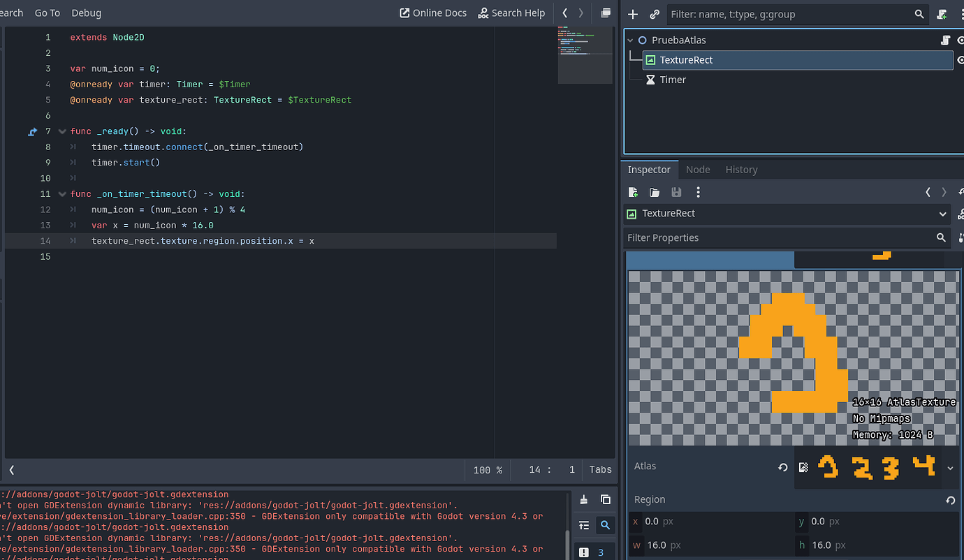Copy the output log using the copy icon
Screen dimensions: 964x560
[605, 499]
